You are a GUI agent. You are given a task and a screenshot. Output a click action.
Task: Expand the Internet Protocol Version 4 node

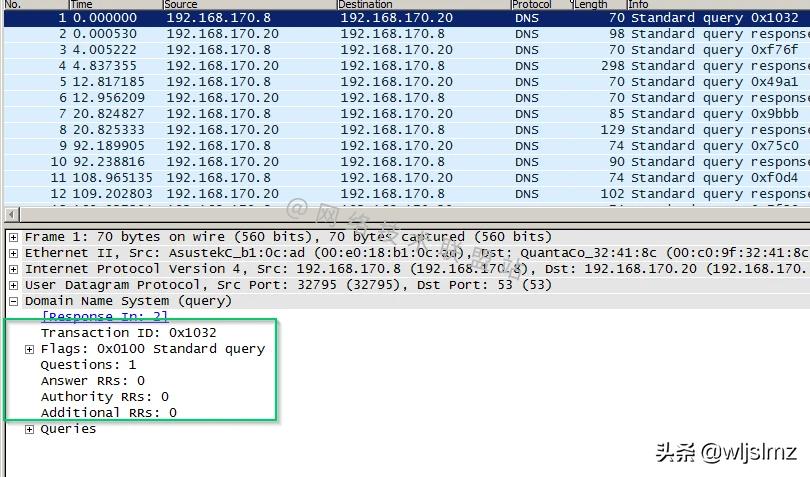[x=13, y=269]
